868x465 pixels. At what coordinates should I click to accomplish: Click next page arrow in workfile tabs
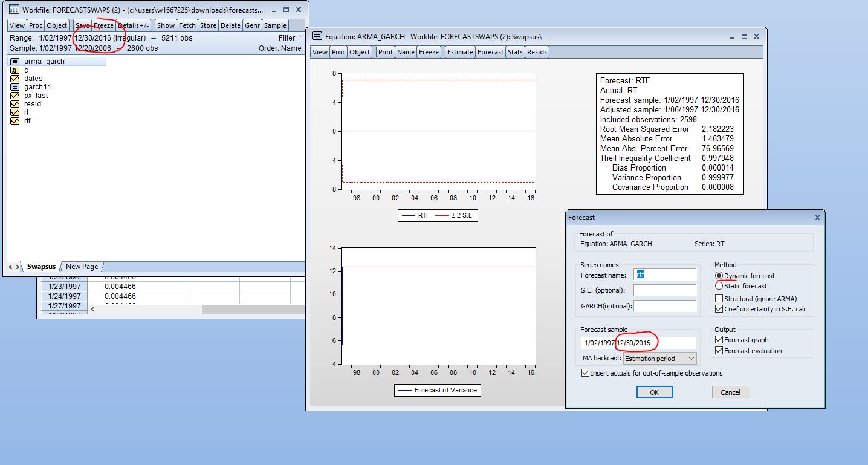click(18, 267)
